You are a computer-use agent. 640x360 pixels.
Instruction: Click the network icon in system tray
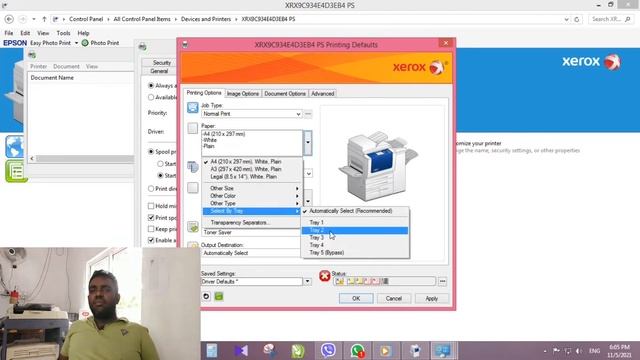click(568, 351)
